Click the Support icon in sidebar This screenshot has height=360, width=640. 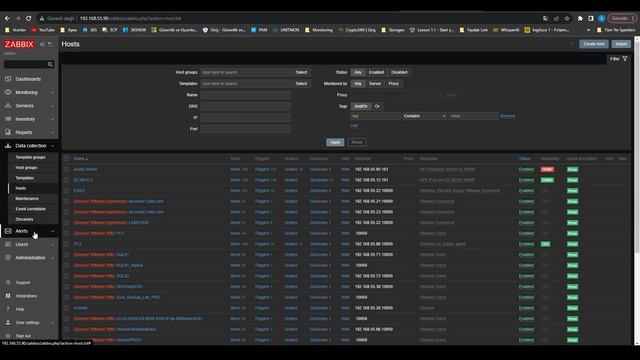pos(8,282)
